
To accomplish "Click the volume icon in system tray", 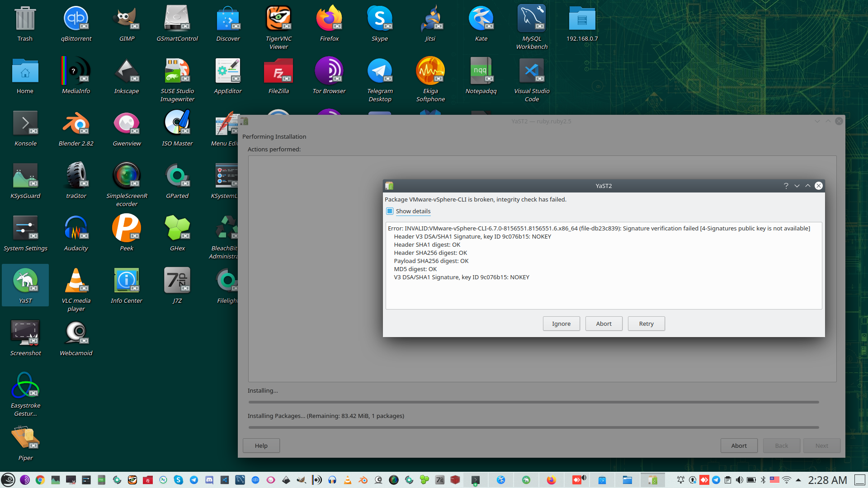I will pos(739,480).
